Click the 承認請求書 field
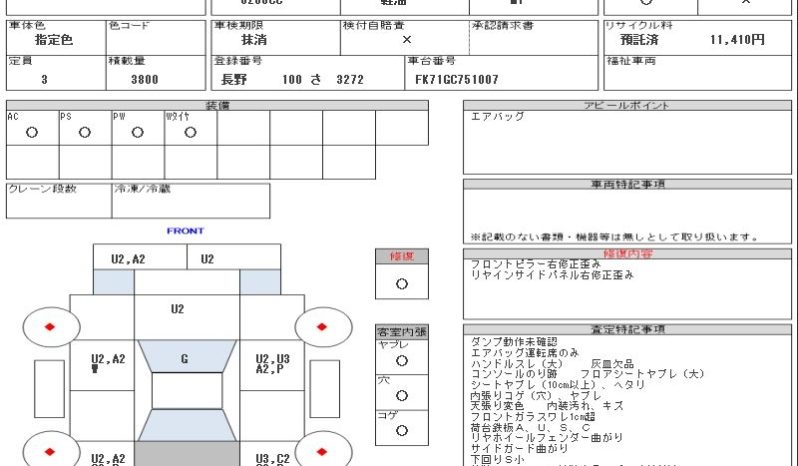This screenshot has height=466, width=798. 533,38
